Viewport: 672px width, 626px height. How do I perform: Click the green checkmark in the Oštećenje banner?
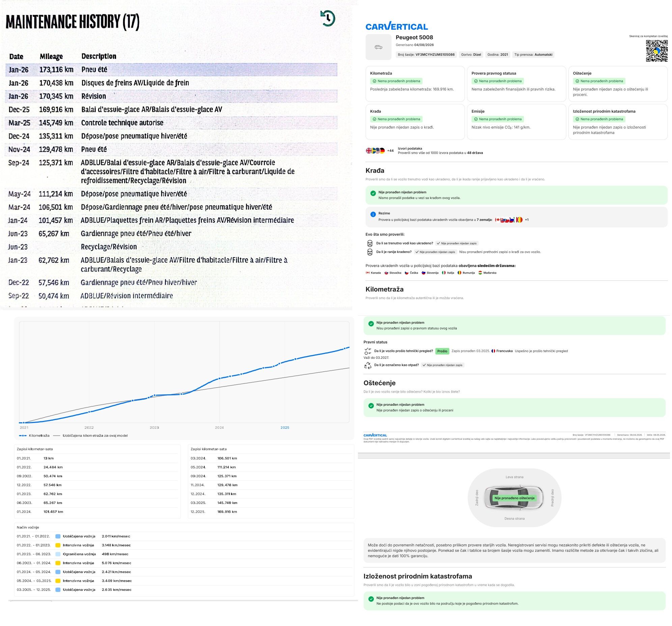point(371,406)
